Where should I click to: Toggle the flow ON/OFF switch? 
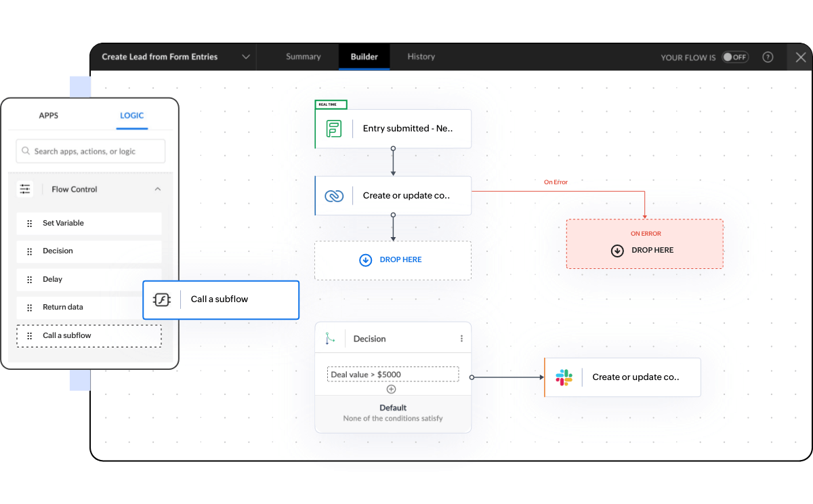(x=734, y=58)
